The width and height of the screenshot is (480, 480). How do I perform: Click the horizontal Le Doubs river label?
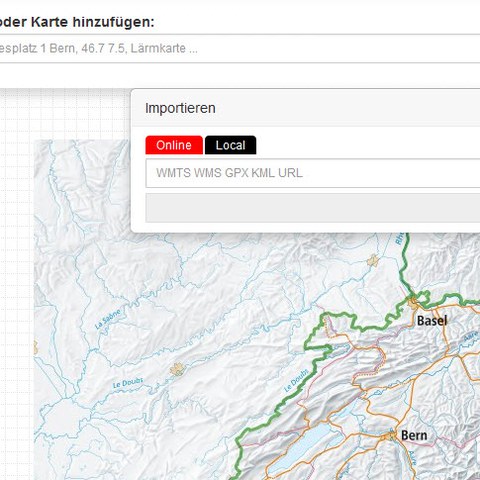pyautogui.click(x=128, y=383)
